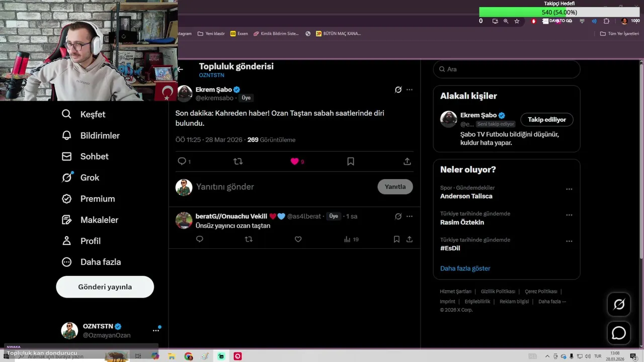Viewport: 644px width, 362px height.
Task: Open Çerez Politikası footer link
Action: pos(541,292)
